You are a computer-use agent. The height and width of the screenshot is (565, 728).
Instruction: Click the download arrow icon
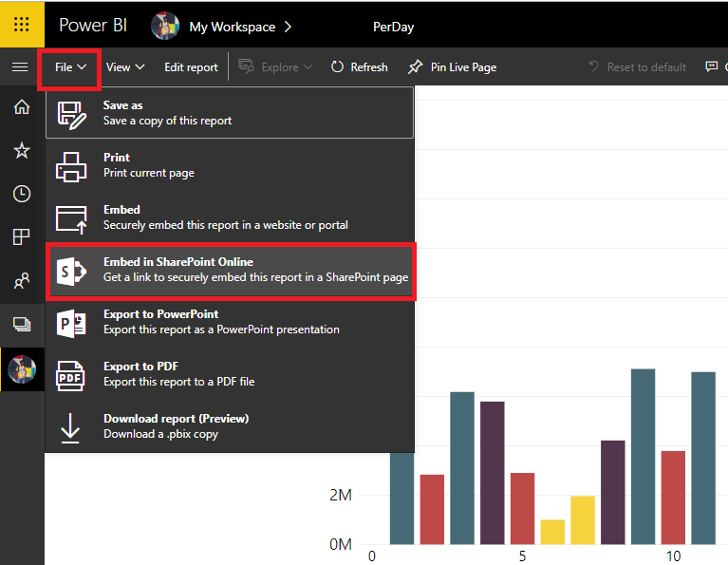pyautogui.click(x=70, y=428)
